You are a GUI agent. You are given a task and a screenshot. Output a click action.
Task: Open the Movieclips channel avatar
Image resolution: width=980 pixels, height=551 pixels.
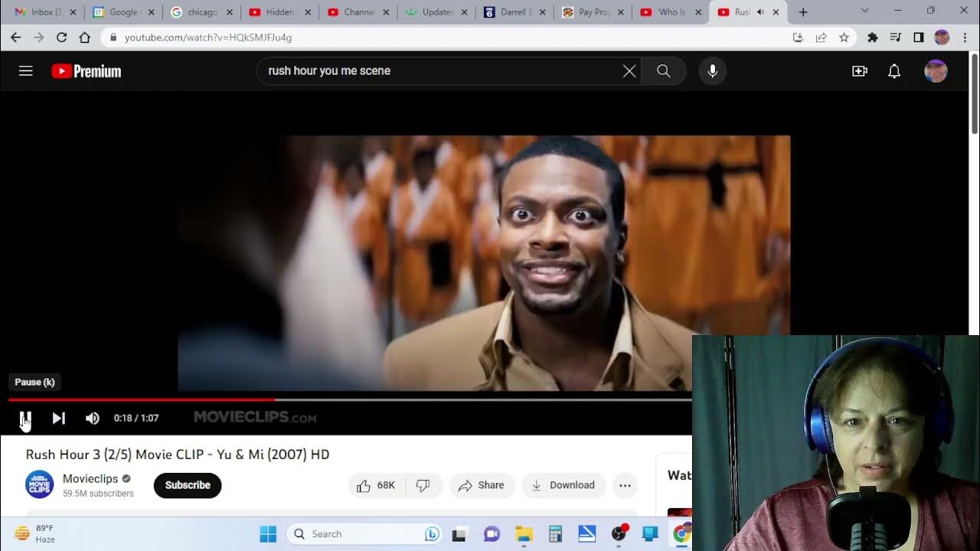(x=40, y=484)
